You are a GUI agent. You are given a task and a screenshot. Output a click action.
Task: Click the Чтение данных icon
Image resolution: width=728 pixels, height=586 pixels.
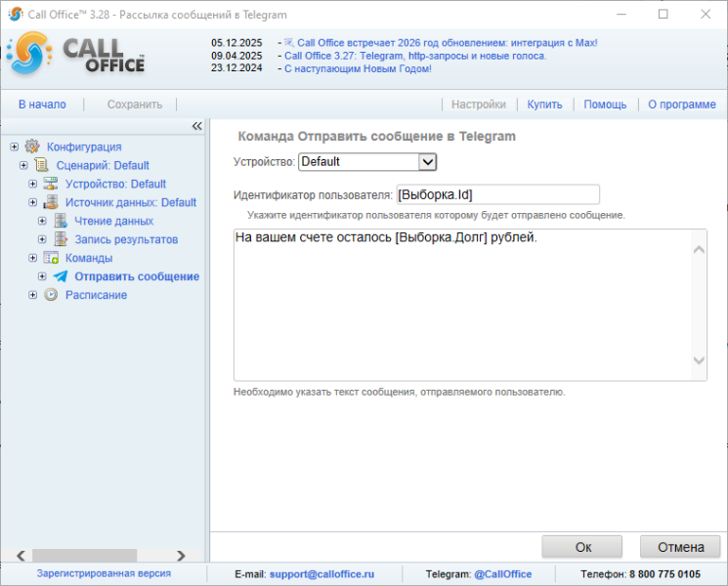pos(61,221)
